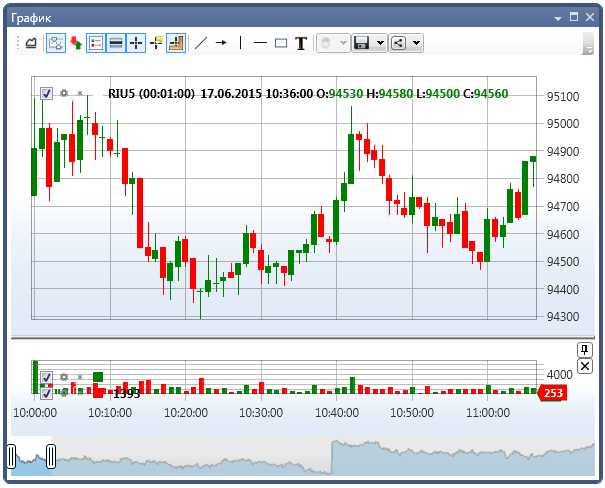Toggle the crosshair cursor button

point(136,43)
